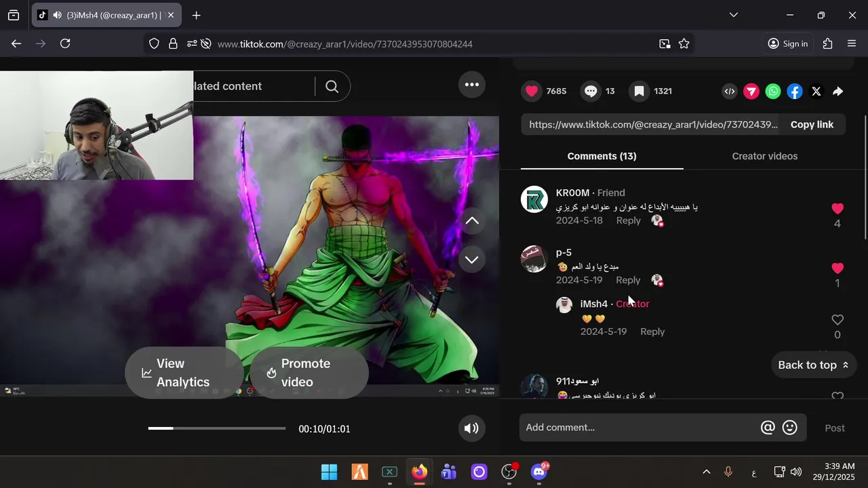This screenshot has width=868, height=488.
Task: Insert a mention with the @ icon
Action: pyautogui.click(x=768, y=428)
